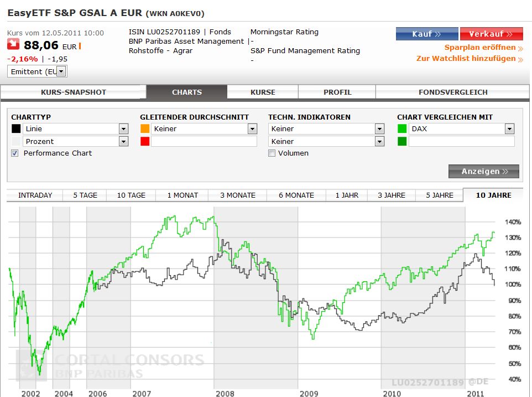
Task: Open the DAX comparison dropdown
Action: tap(461, 128)
